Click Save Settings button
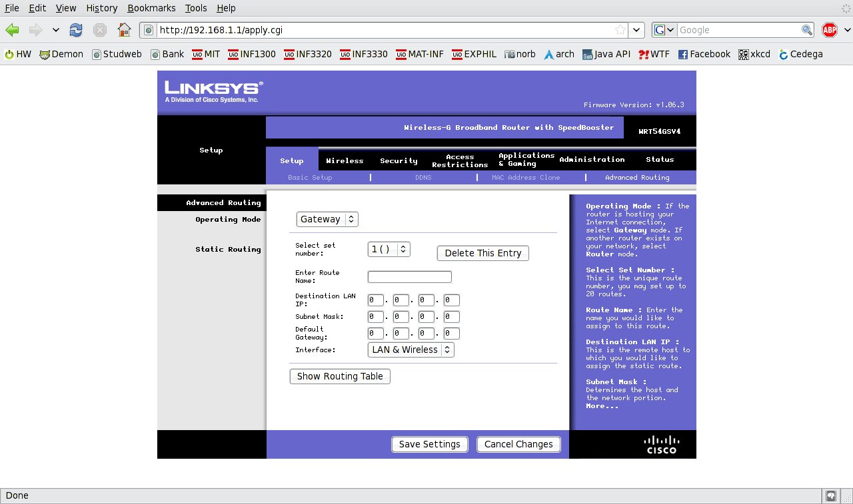The height and width of the screenshot is (504, 853). pos(430,444)
